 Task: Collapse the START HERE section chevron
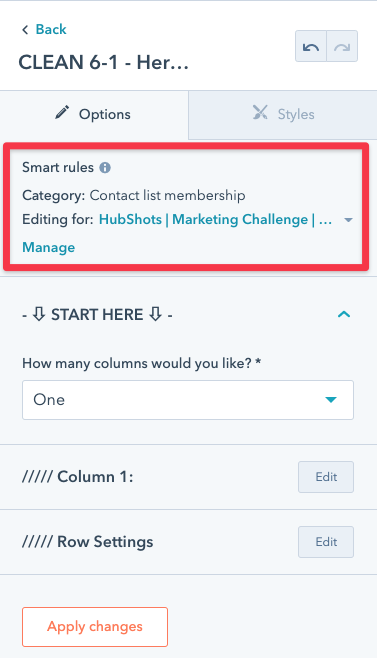tap(344, 314)
